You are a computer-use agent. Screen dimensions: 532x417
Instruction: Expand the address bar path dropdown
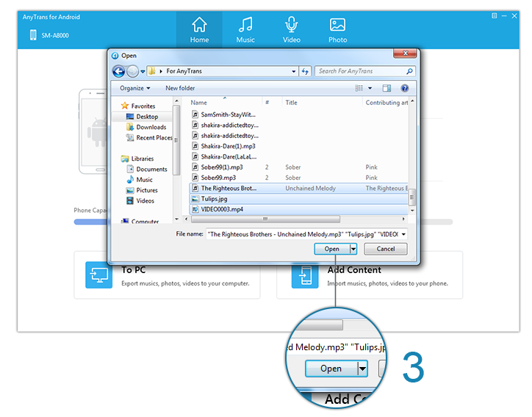293,71
